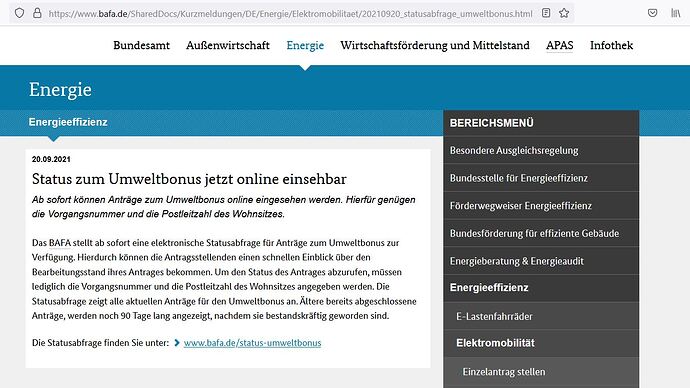Click the Energieeffizienz section tab
The height and width of the screenshot is (388, 690).
coord(68,122)
